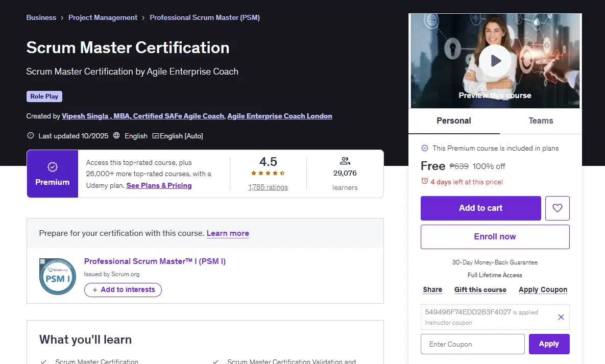Click the Add to interests button
Viewport: 605px width, 364px height.
point(123,290)
